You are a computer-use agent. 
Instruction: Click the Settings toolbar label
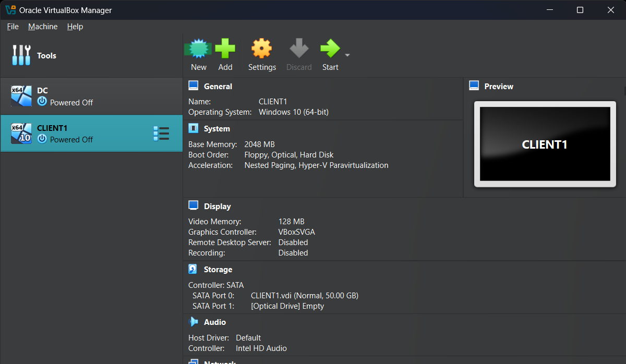pyautogui.click(x=262, y=67)
